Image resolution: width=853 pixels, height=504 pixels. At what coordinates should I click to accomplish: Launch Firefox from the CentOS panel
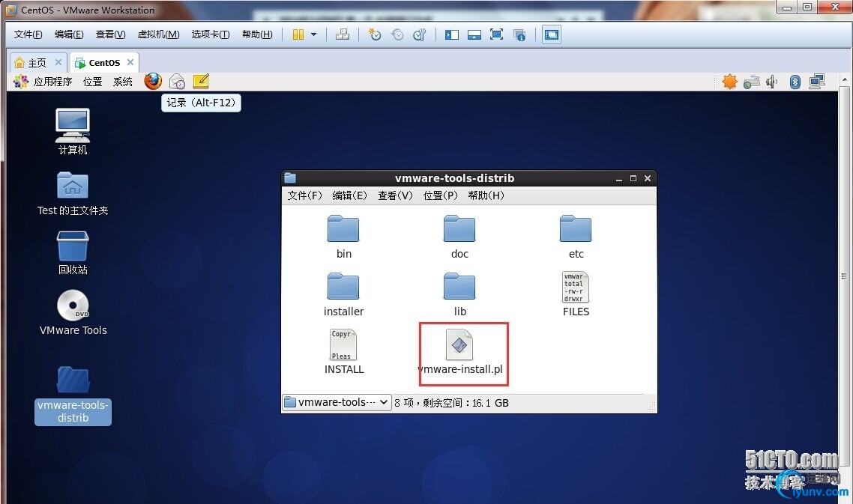(153, 81)
